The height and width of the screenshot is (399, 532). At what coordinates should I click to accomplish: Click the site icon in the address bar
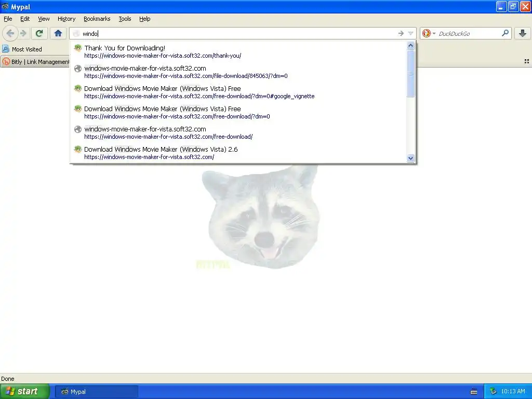point(76,33)
